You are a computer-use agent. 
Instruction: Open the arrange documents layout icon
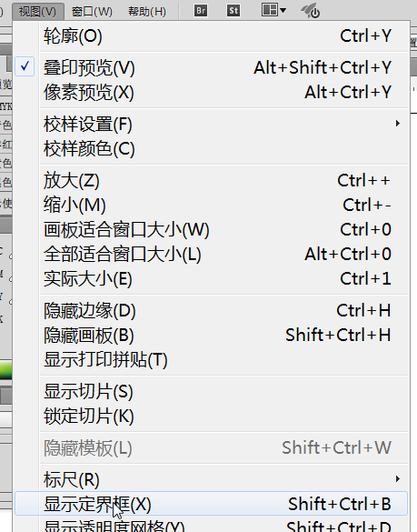(270, 10)
